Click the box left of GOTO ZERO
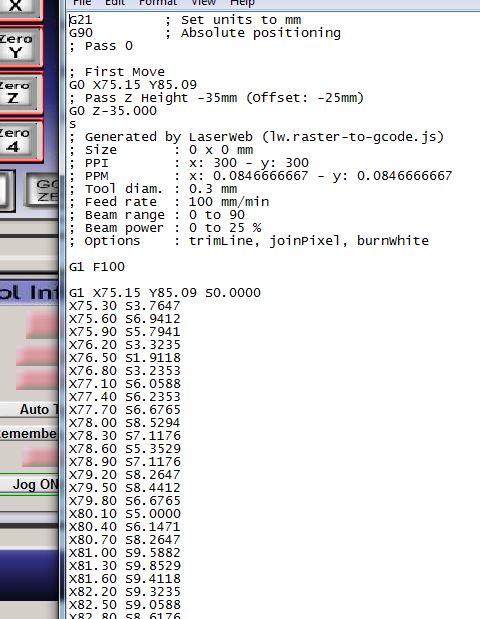This screenshot has height=619, width=480. point(7,191)
